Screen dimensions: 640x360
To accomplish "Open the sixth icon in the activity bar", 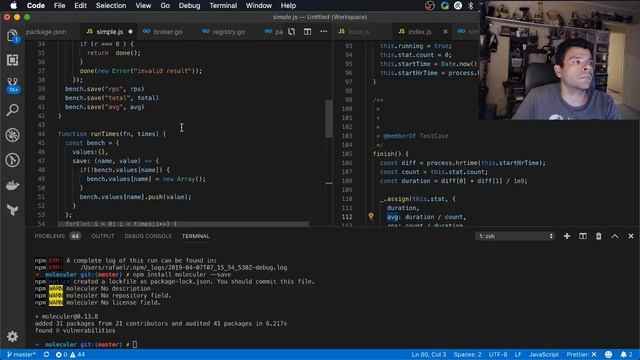I will (13, 160).
